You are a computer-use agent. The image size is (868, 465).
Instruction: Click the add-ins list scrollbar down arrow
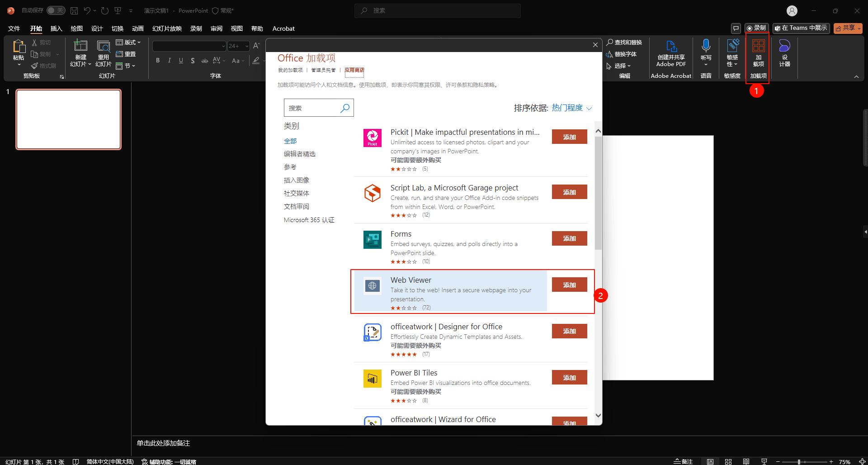598,416
